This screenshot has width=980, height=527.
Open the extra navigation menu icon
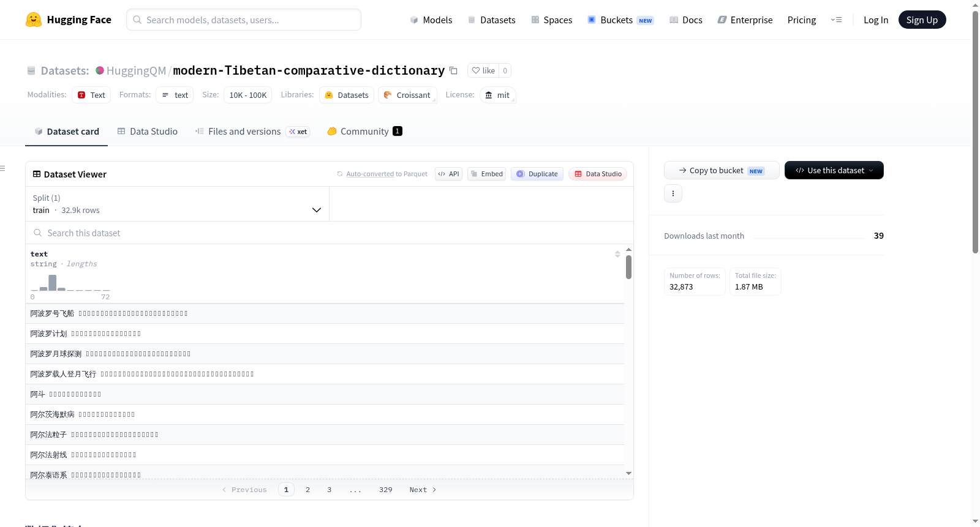click(x=836, y=20)
